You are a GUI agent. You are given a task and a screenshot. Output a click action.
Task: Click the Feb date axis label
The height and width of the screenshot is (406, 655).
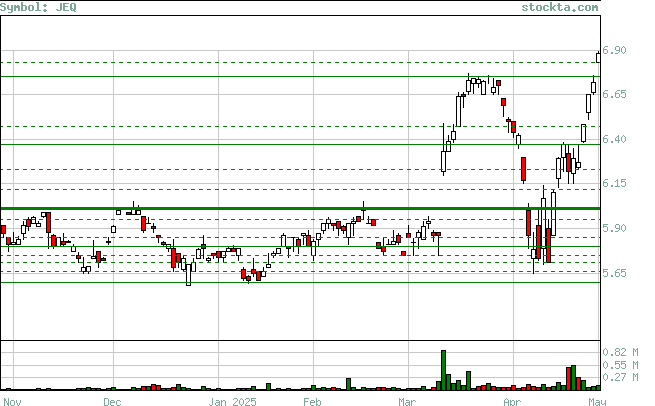(312, 401)
